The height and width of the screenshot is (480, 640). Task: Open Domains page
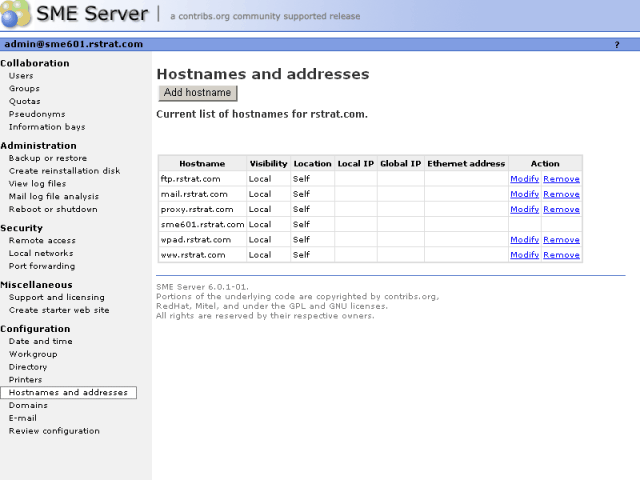pyautogui.click(x=28, y=405)
